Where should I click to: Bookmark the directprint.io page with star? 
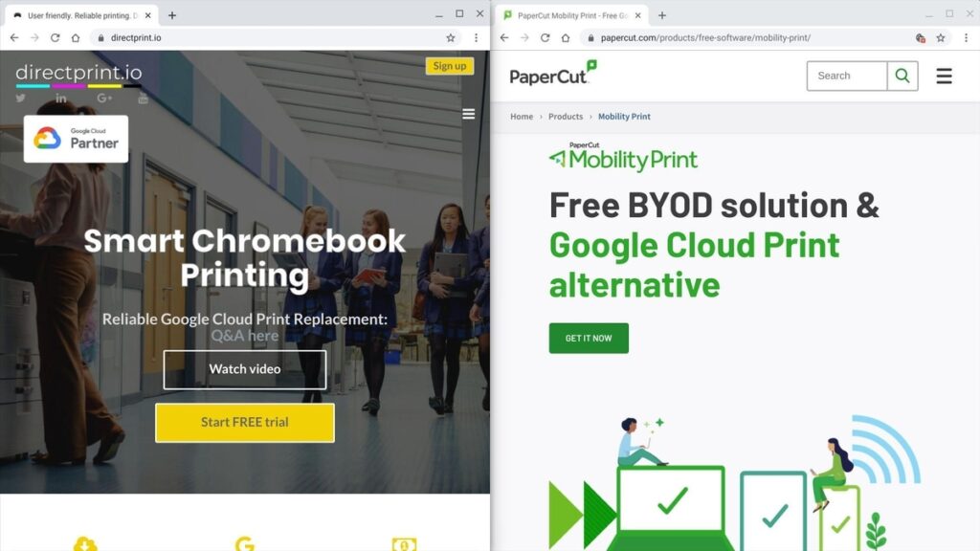[x=451, y=38]
